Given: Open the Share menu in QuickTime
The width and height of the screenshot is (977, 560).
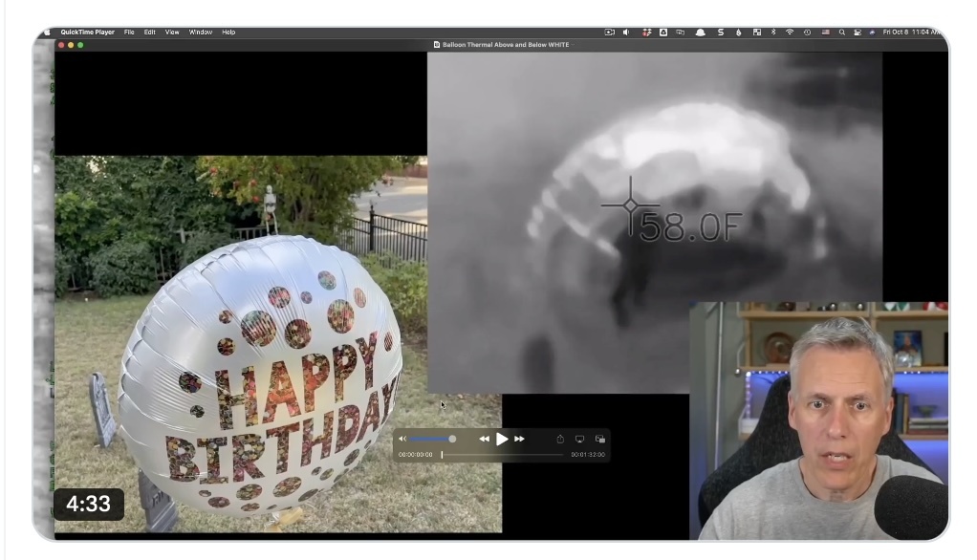Looking at the screenshot, I should [x=560, y=438].
